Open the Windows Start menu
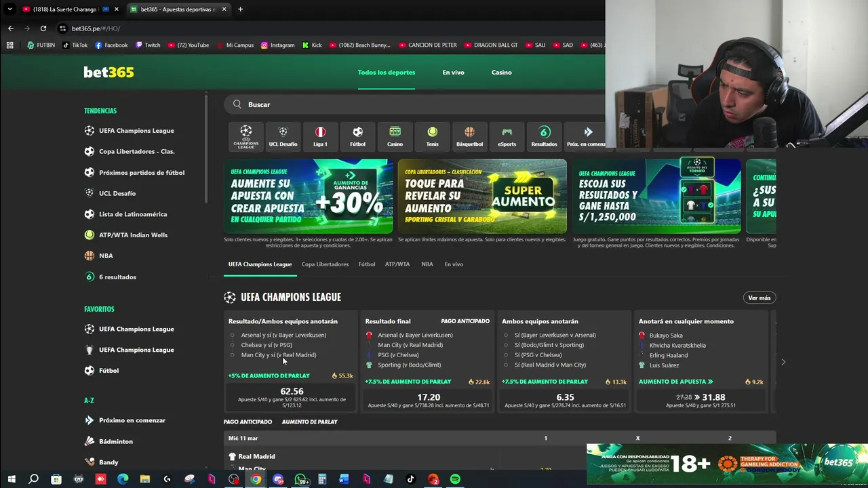Screen dimensions: 868x488 pyautogui.click(x=12, y=479)
